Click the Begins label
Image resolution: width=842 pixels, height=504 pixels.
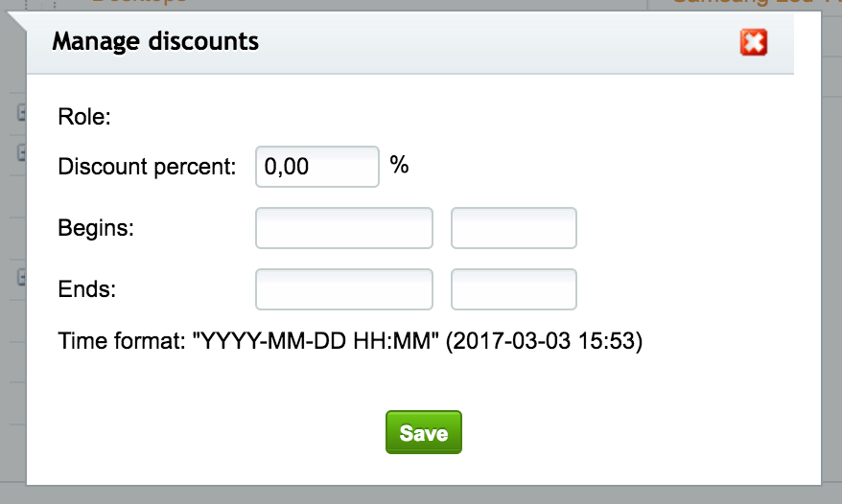96,228
